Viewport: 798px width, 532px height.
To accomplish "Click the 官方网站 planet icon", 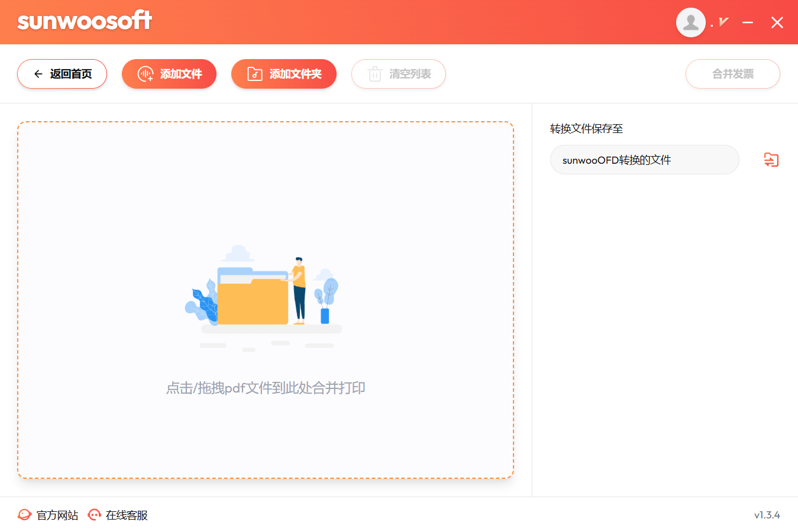I will coord(24,515).
